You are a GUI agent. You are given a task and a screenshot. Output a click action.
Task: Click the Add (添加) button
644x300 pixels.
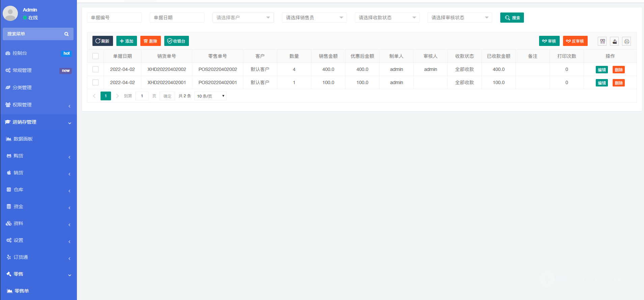(x=127, y=41)
